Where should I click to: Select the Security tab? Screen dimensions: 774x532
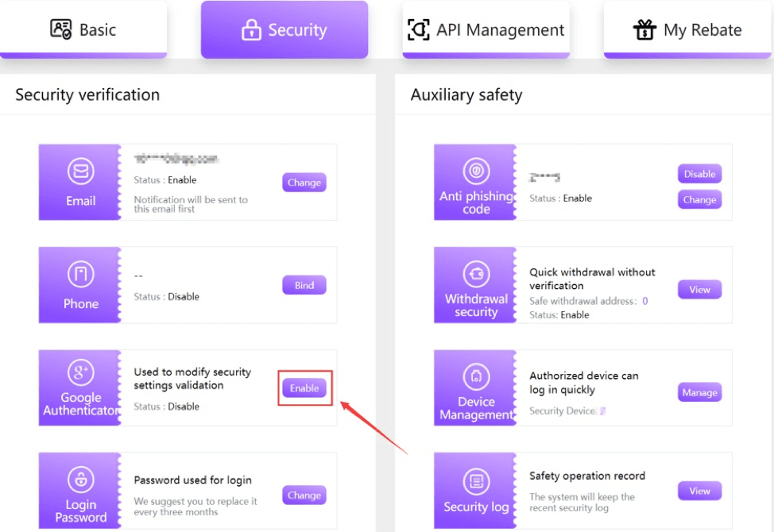coord(284,30)
